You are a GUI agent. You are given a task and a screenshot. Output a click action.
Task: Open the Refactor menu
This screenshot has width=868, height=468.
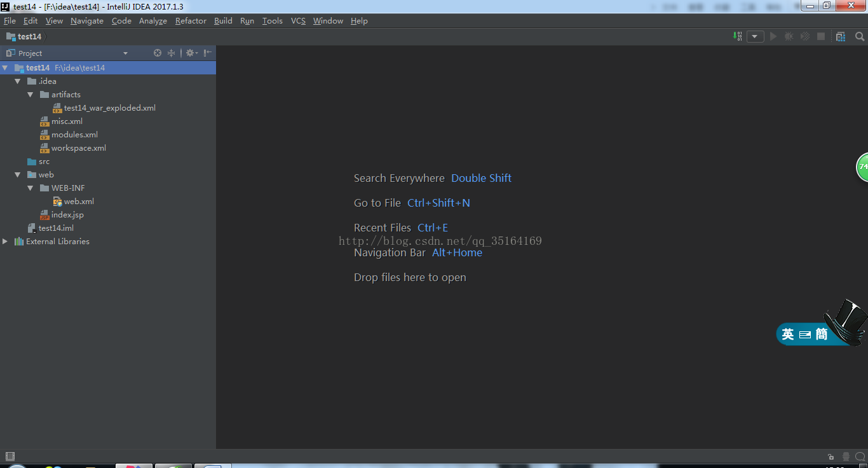[191, 20]
